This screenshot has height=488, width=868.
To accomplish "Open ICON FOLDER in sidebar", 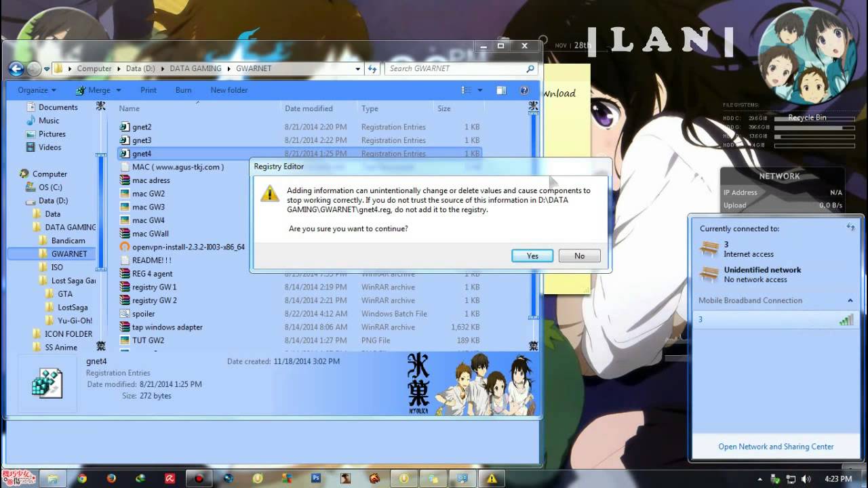I will [x=68, y=334].
